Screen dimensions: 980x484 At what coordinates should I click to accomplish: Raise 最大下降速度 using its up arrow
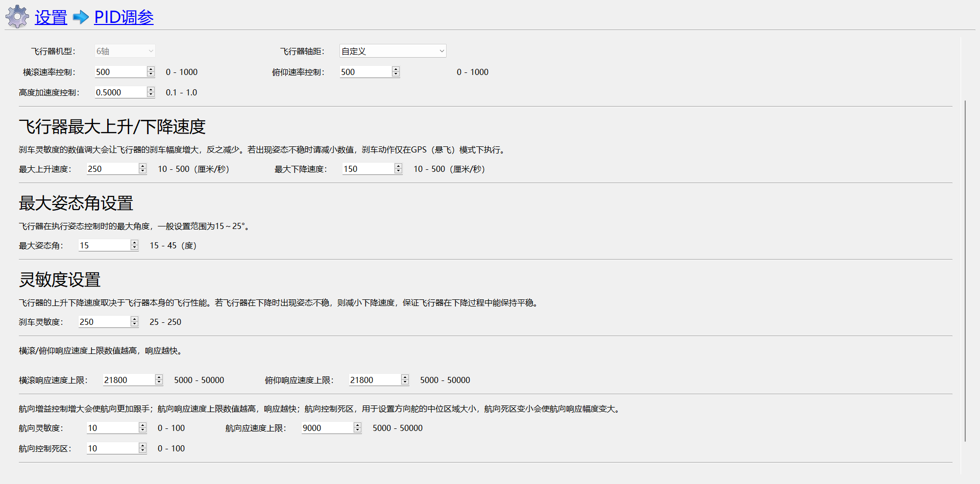398,166
